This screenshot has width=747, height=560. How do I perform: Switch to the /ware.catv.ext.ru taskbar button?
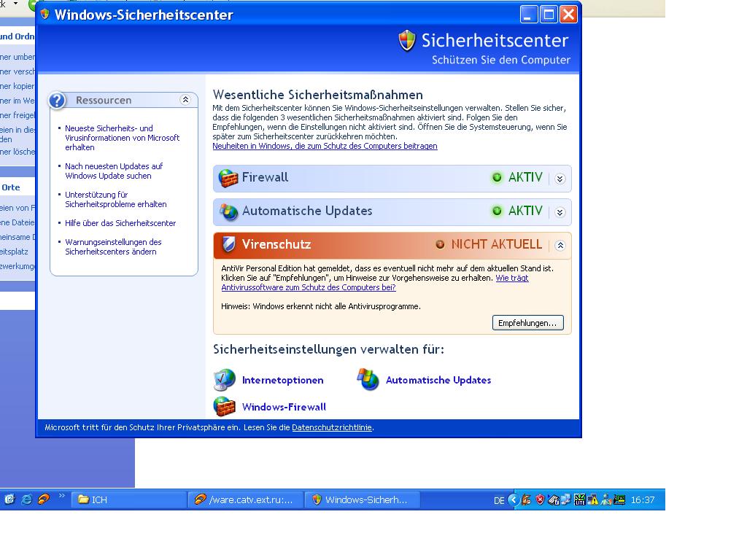(245, 499)
